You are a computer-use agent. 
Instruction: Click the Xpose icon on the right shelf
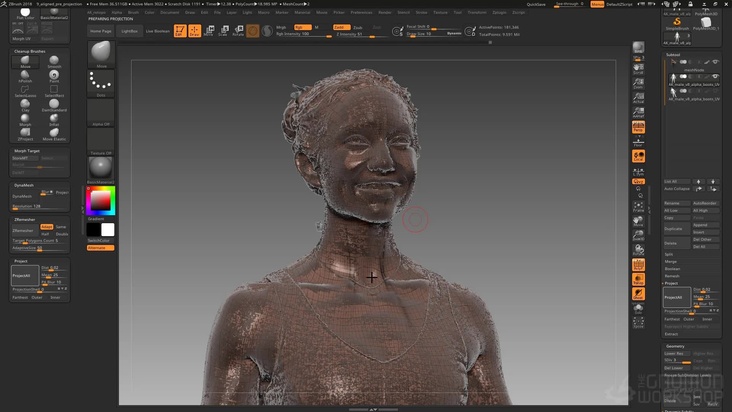click(x=638, y=322)
